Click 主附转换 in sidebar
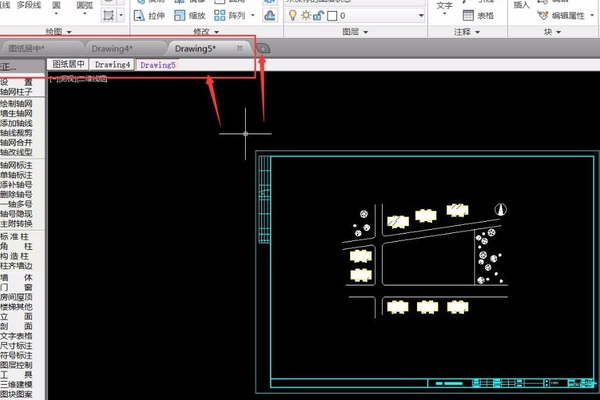The width and height of the screenshot is (600, 400). click(x=16, y=223)
